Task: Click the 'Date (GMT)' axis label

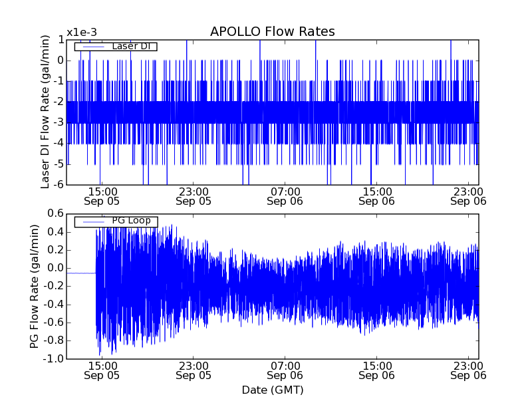Action: (x=273, y=390)
